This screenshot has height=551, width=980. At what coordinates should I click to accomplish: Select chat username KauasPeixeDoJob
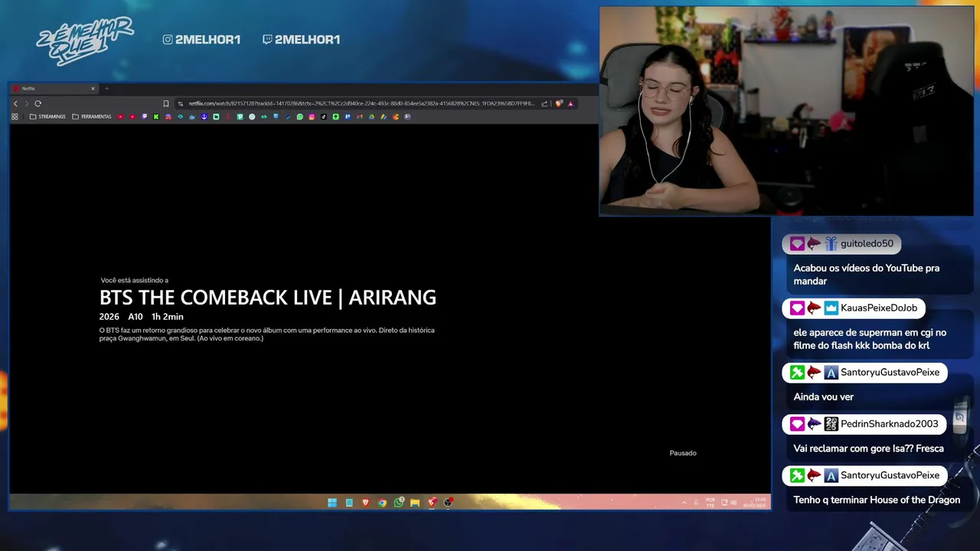tap(879, 308)
